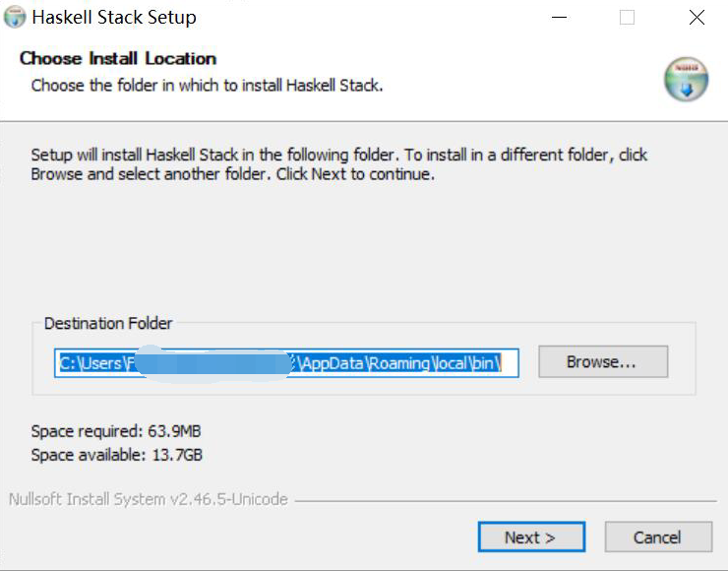Screen dimensions: 728x571
Task: Click the Nullsoft Install System version label
Action: click(149, 499)
